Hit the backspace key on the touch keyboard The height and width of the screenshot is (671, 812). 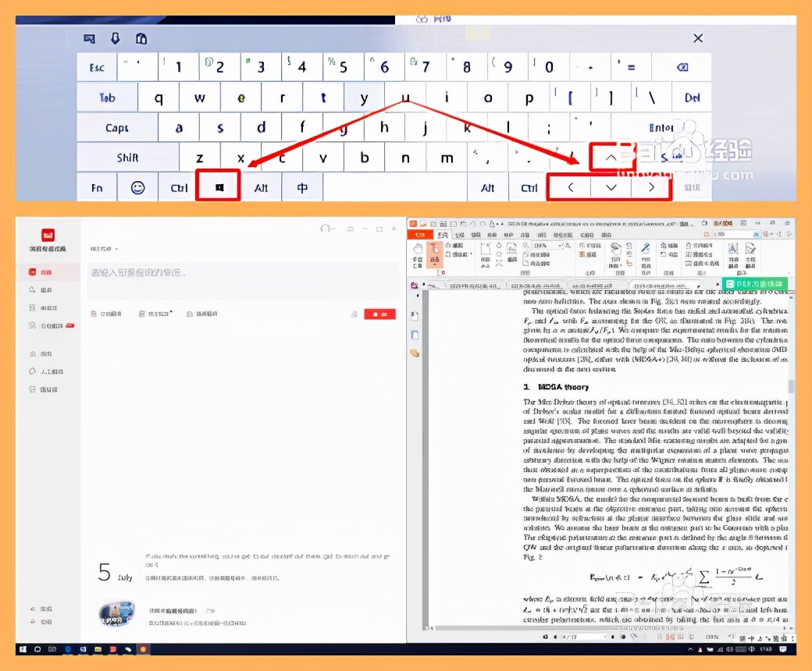click(682, 67)
